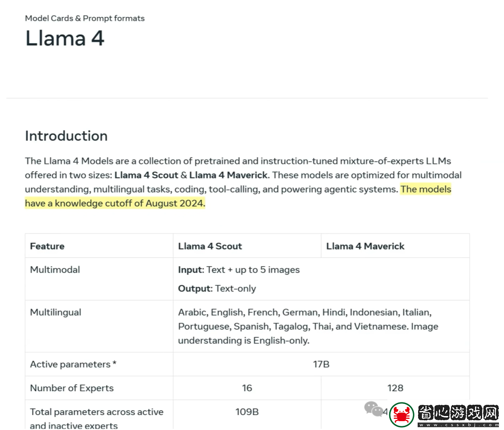This screenshot has height=430, width=504.
Task: Select the Introduction section heading
Action: [66, 136]
